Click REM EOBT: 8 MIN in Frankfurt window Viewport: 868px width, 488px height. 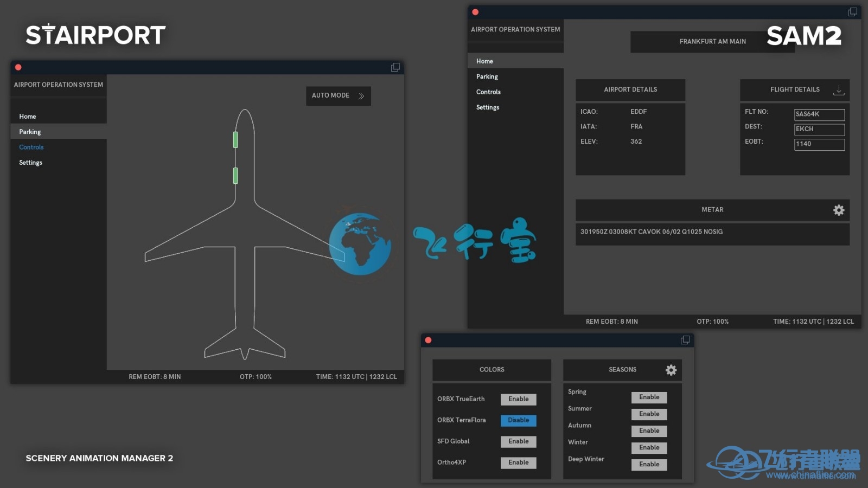click(612, 322)
